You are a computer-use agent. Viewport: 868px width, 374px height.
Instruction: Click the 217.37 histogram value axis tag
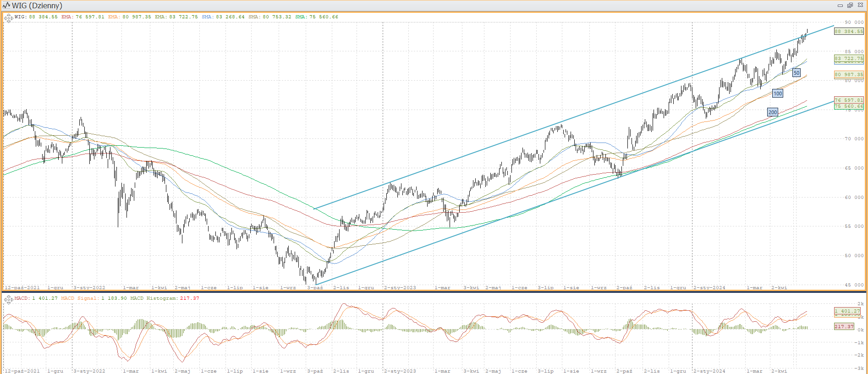(844, 327)
